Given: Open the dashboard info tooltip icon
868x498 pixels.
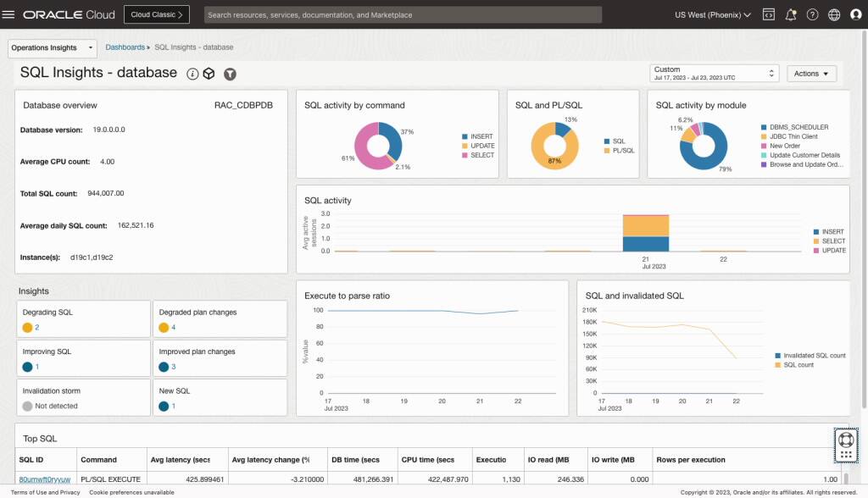Looking at the screenshot, I should pos(192,75).
